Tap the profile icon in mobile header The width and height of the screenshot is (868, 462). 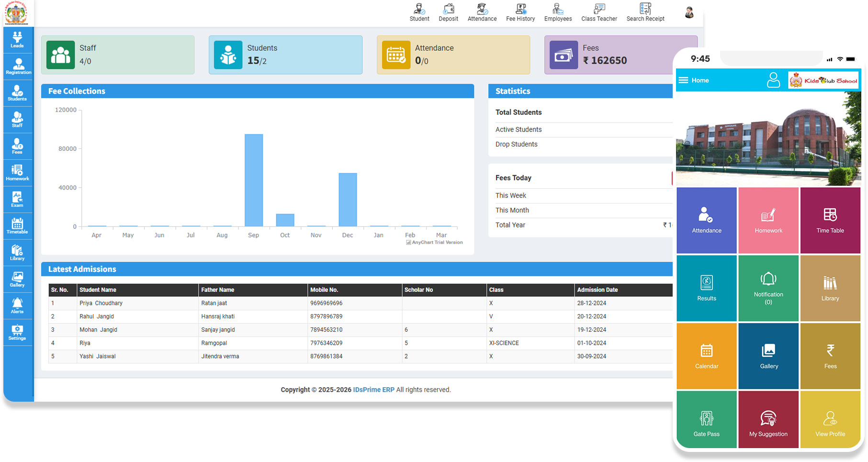tap(773, 80)
